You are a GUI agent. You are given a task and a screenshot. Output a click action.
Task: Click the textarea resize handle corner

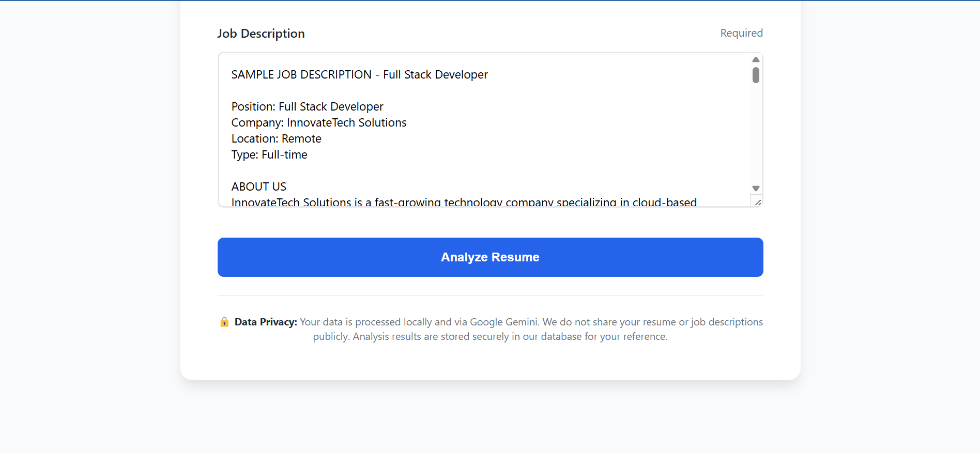click(758, 202)
